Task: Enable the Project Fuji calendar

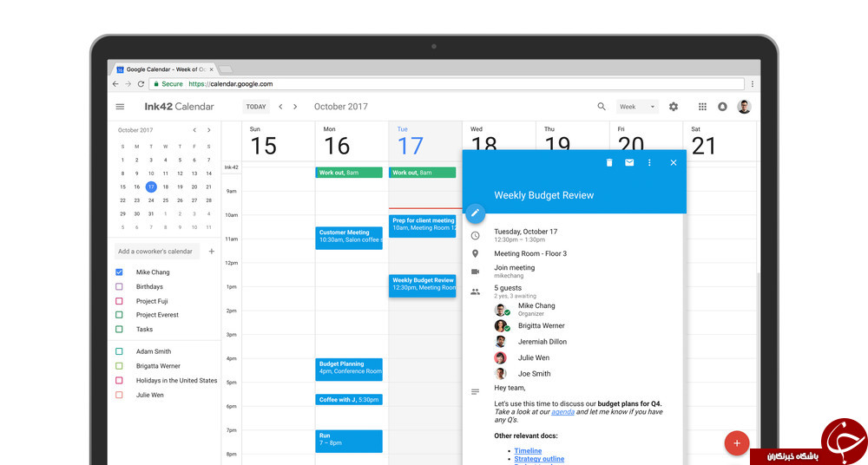Action: 119,301
